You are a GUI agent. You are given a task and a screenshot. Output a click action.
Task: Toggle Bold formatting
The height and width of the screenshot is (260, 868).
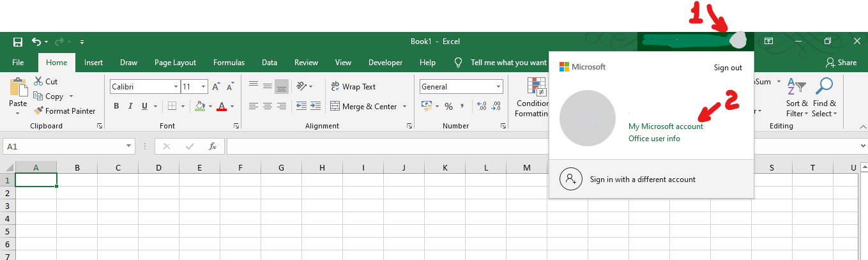116,106
